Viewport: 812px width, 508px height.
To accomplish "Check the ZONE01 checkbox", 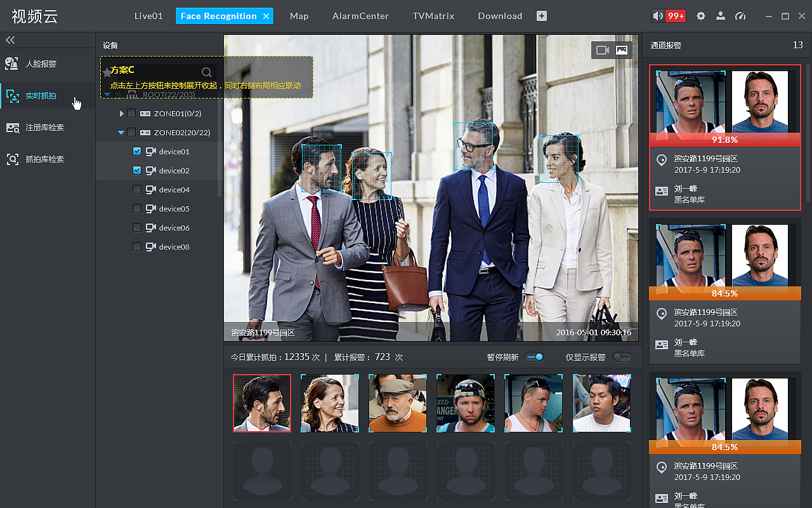I will tap(131, 114).
